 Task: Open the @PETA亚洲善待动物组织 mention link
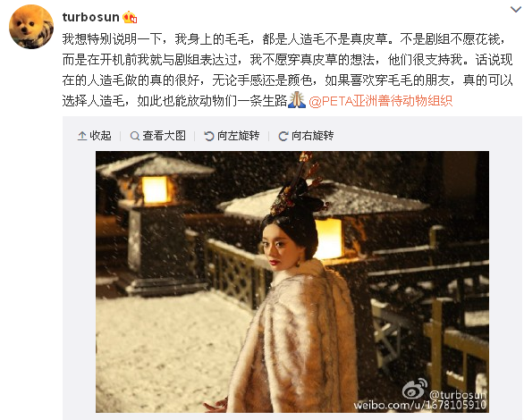pyautogui.click(x=381, y=101)
